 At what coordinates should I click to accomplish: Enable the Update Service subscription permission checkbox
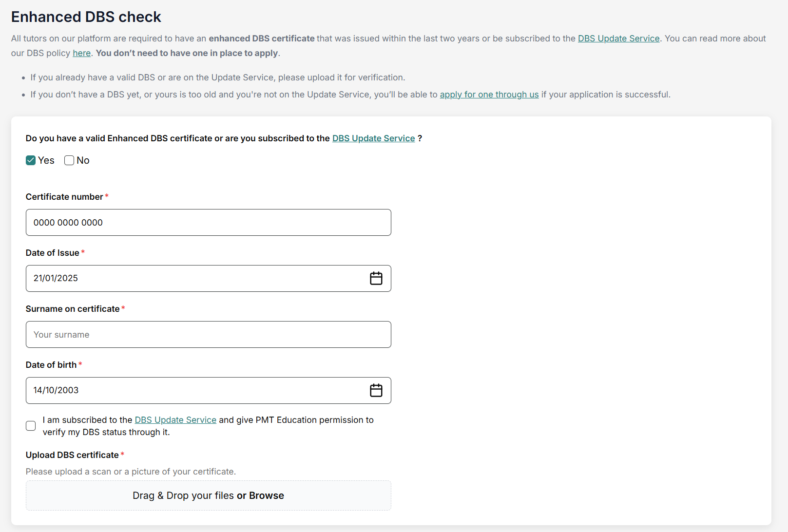(31, 426)
